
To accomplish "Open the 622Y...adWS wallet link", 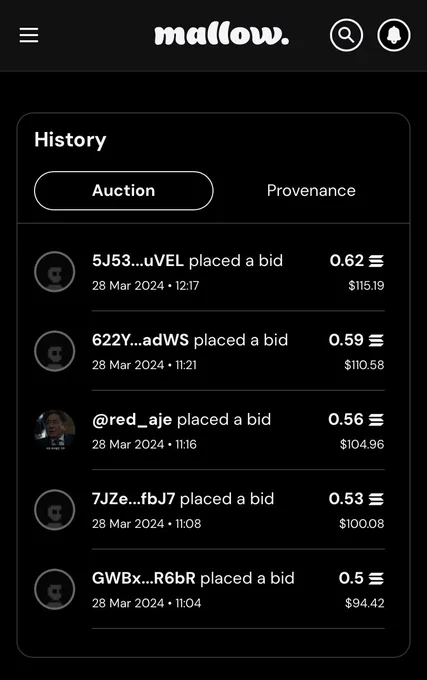I will (x=140, y=340).
